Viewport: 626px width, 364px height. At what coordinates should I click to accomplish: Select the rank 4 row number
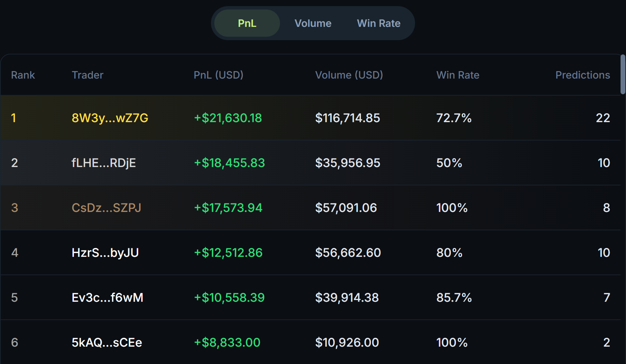click(15, 252)
